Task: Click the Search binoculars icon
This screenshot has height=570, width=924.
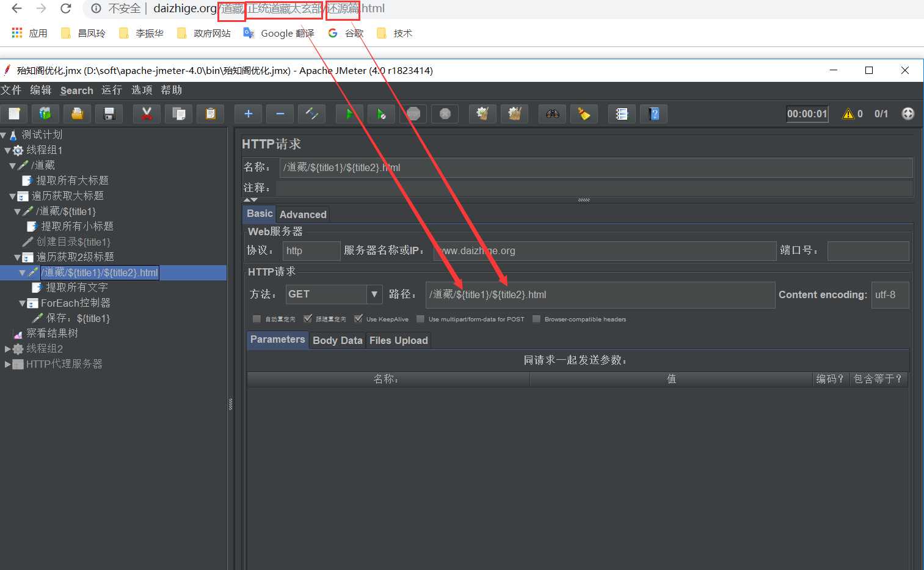Action: [x=553, y=114]
